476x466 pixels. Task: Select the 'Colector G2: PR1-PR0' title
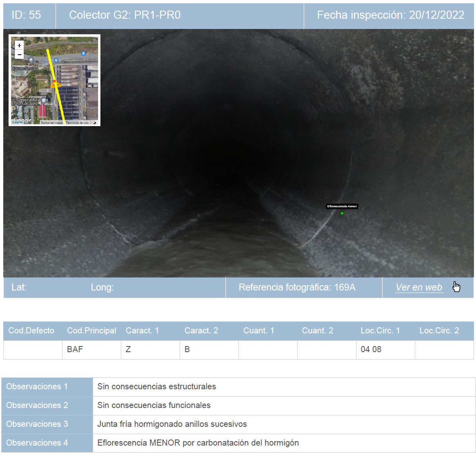pos(125,15)
